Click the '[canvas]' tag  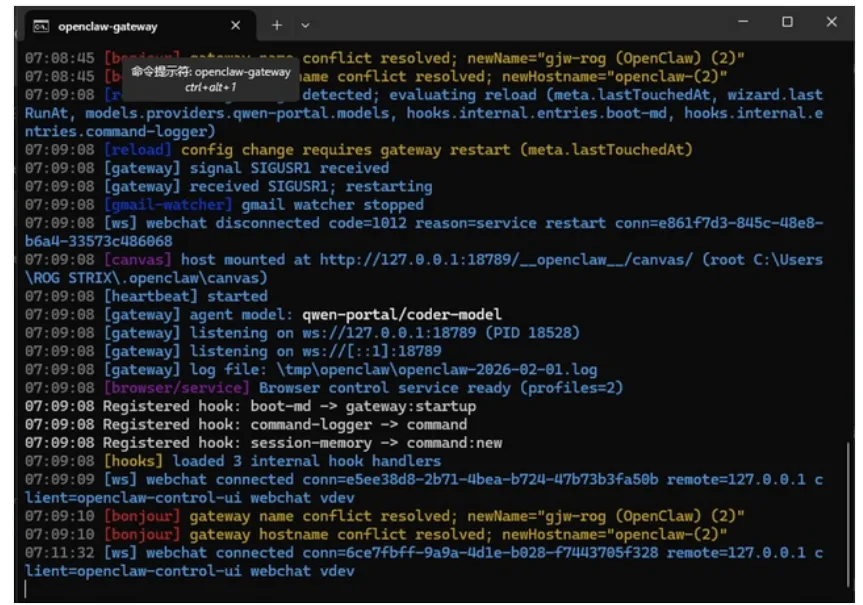(x=138, y=260)
